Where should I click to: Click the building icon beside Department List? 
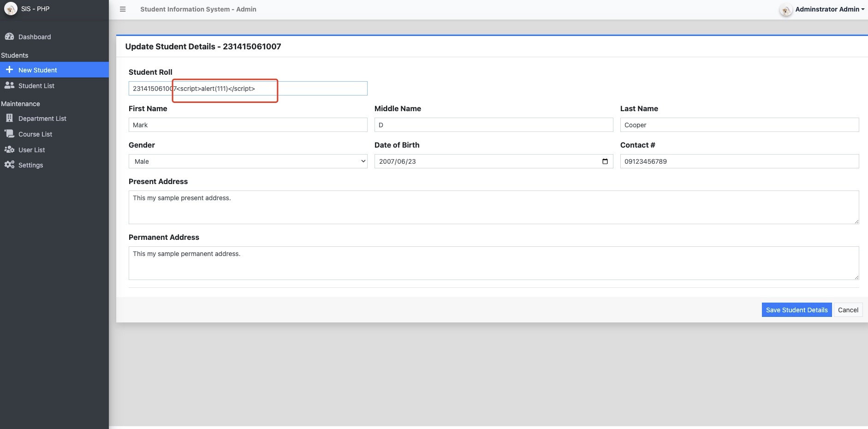coord(9,118)
